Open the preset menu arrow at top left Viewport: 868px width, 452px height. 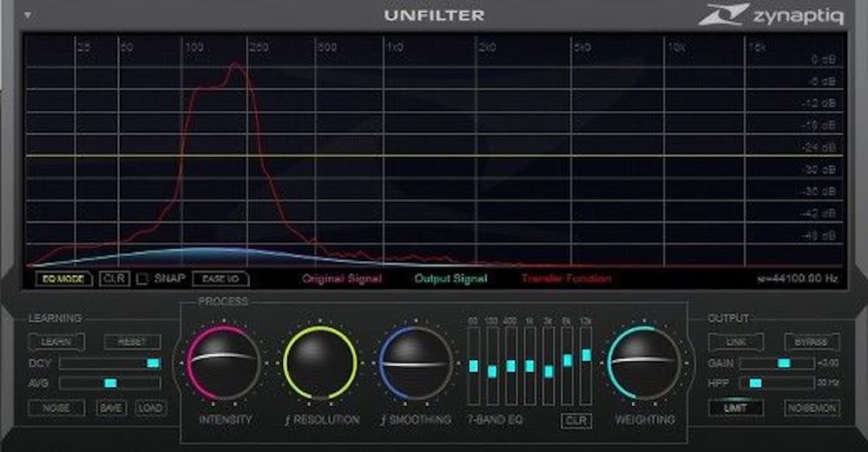[29, 16]
